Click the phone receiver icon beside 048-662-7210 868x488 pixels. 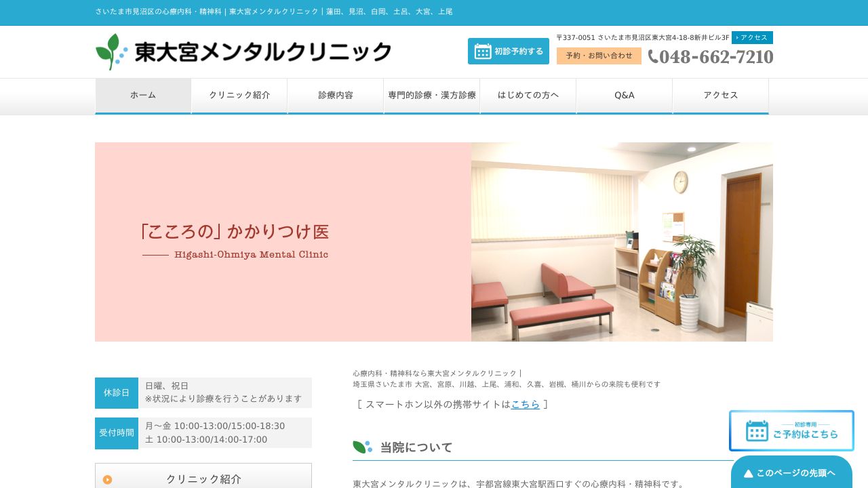click(652, 58)
